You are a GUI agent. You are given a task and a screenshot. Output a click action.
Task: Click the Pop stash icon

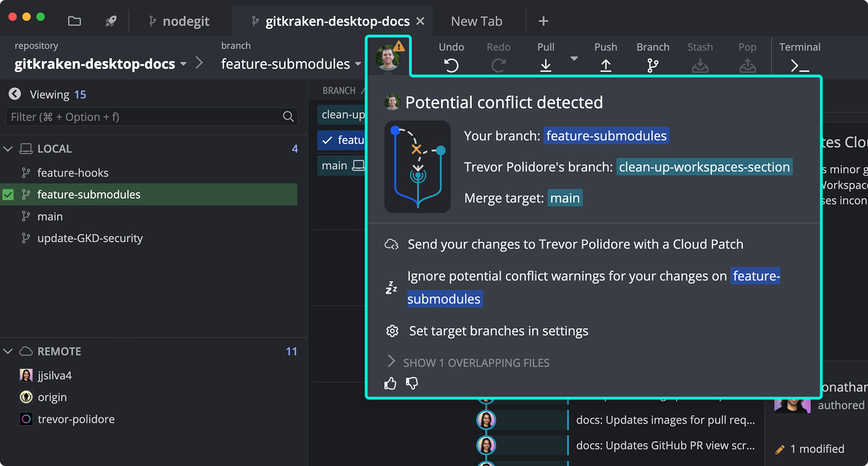[747, 65]
